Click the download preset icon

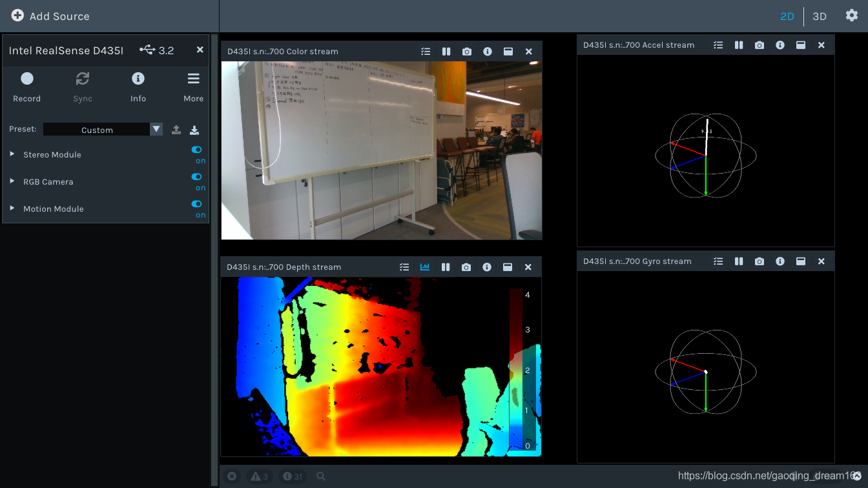194,130
